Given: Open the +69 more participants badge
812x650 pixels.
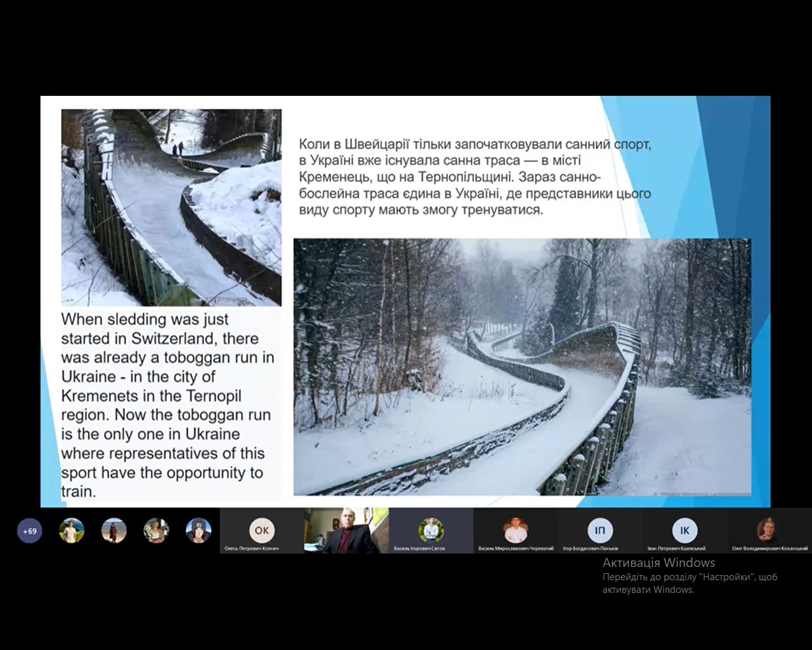Looking at the screenshot, I should (29, 531).
